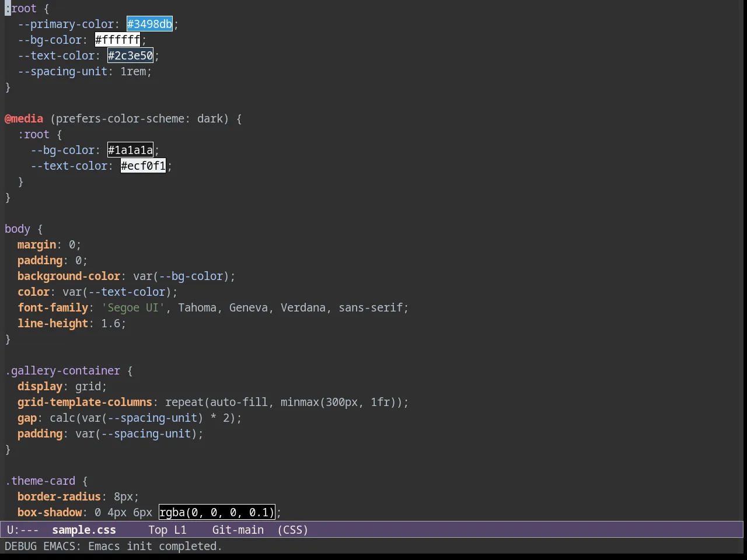Click the grid-template-columns property
Screen dimensions: 747x560
(85, 402)
